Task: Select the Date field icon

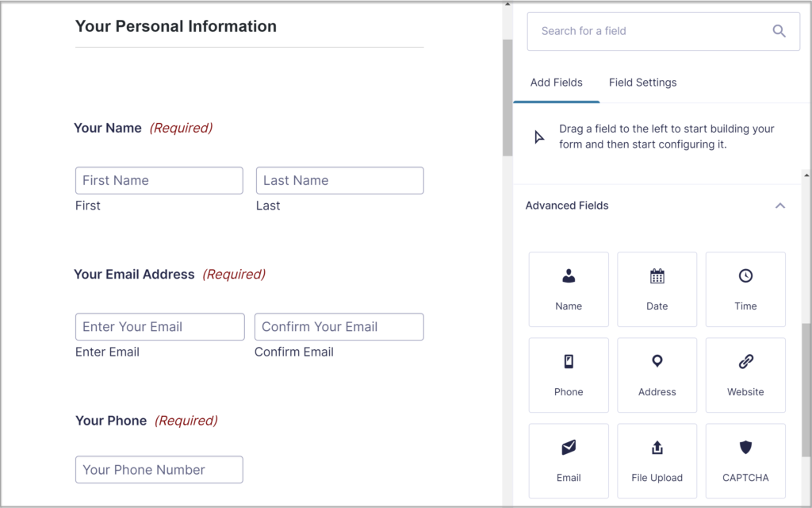Action: pyautogui.click(x=657, y=289)
